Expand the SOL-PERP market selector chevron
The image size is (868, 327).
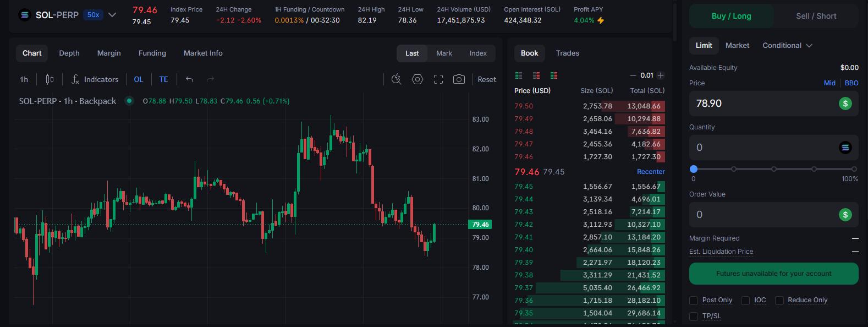[x=112, y=15]
